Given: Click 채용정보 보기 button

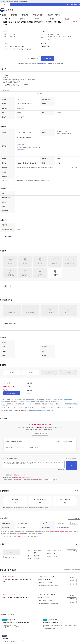Looking at the screenshot, I should click(x=71, y=551).
